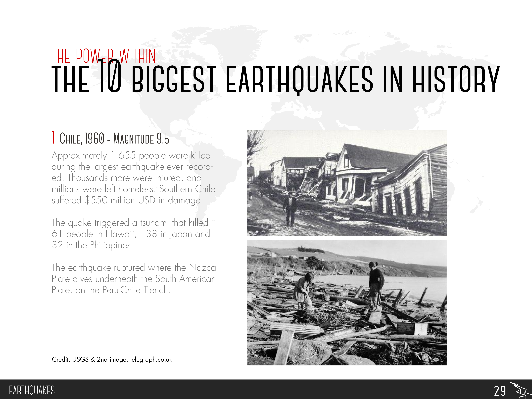Click the 'Credit: USGS' text

click(70, 360)
